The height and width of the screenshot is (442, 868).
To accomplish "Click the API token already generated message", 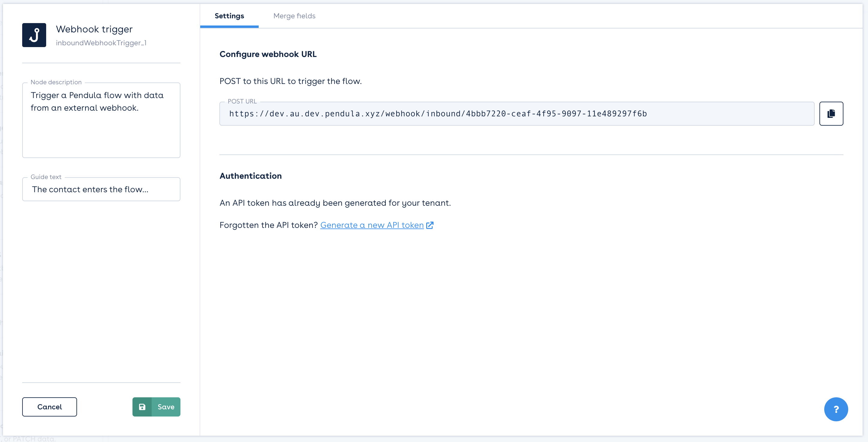I will pyautogui.click(x=335, y=203).
